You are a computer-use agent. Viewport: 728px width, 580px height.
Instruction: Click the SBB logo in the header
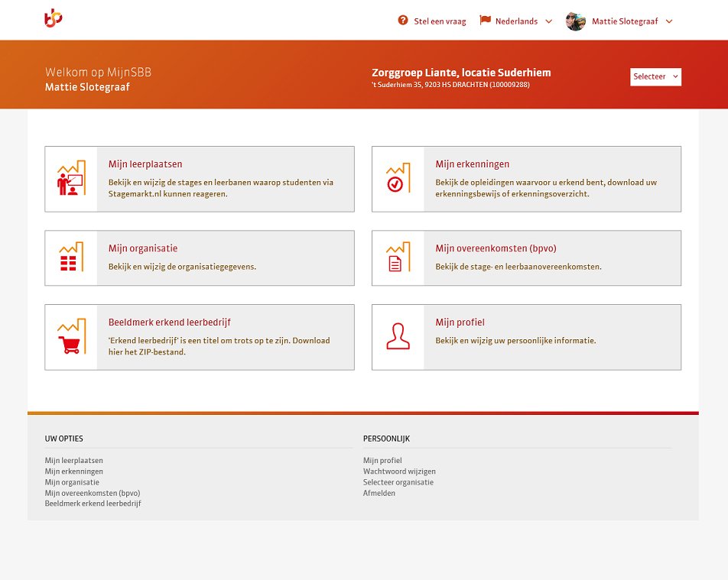coord(53,18)
